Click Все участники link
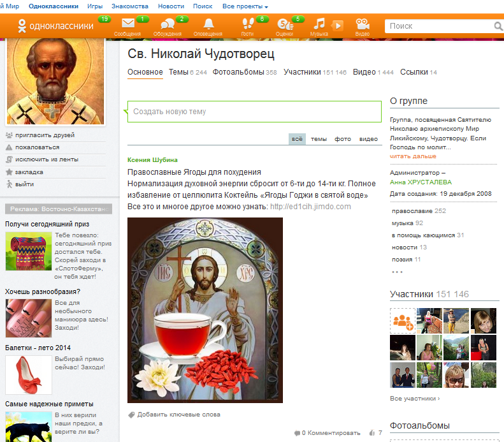The height and width of the screenshot is (442, 504). click(x=415, y=399)
